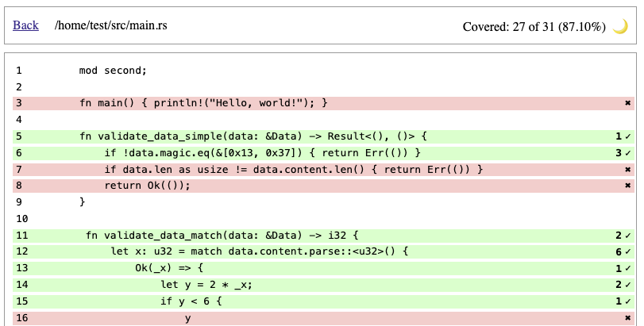Toggle dark mode with the moon icon
The height and width of the screenshot is (326, 644).
(619, 27)
